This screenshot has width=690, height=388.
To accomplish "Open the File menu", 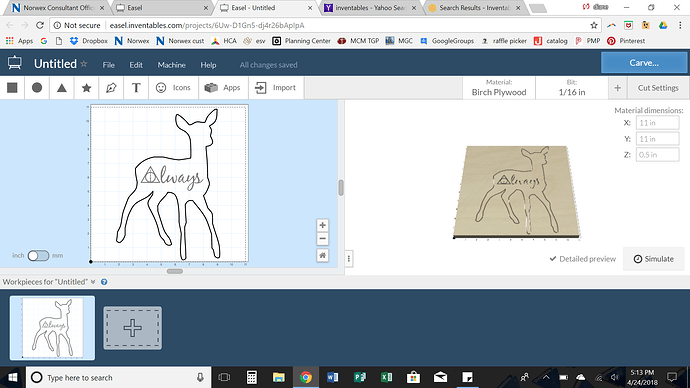I will 109,65.
